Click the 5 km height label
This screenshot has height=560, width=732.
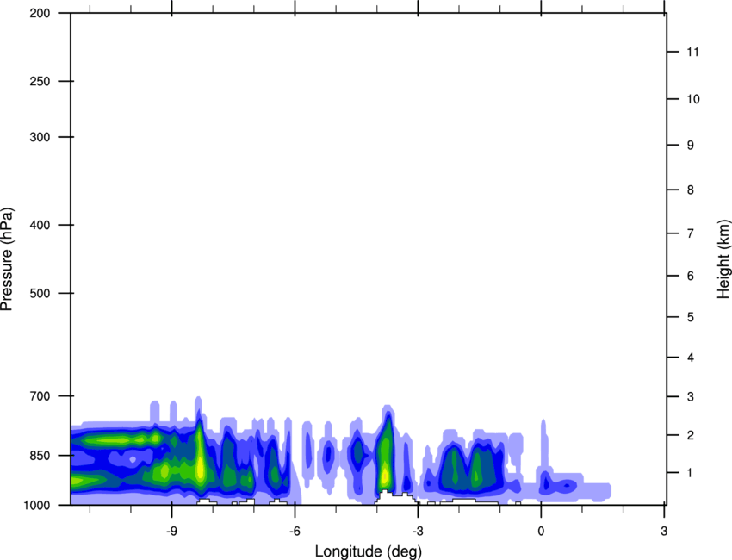[691, 318]
